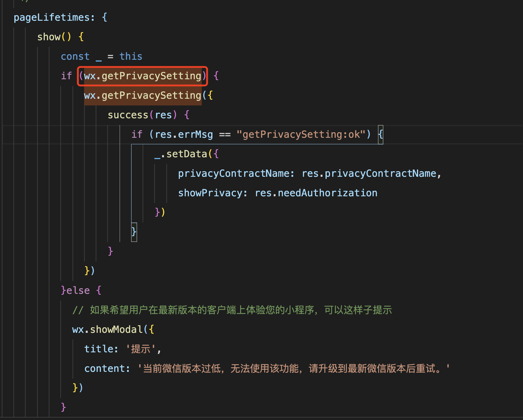Click the res parameter in success(res)
The image size is (523, 420).
pos(163,115)
